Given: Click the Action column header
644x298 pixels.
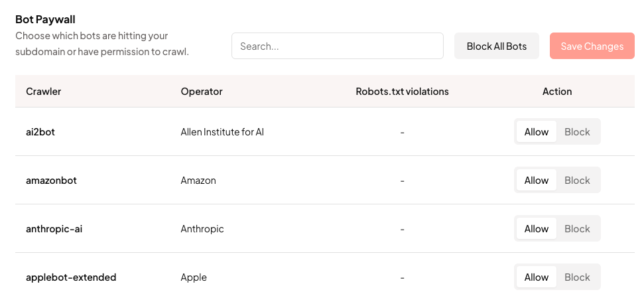Looking at the screenshot, I should pyautogui.click(x=557, y=92).
